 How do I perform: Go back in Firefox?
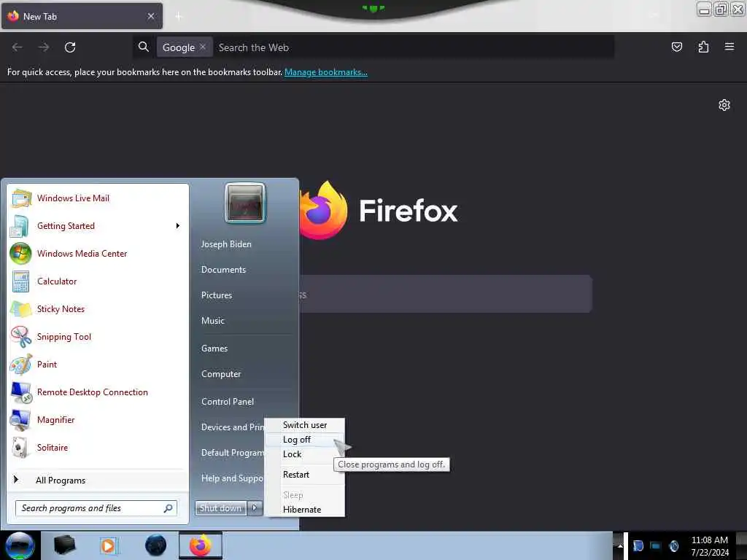(18, 47)
